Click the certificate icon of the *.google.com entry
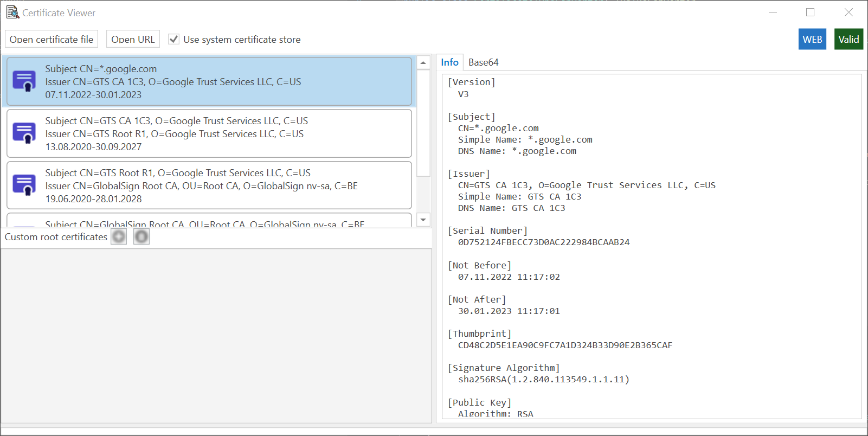Viewport: 868px width, 436px height. 24,81
